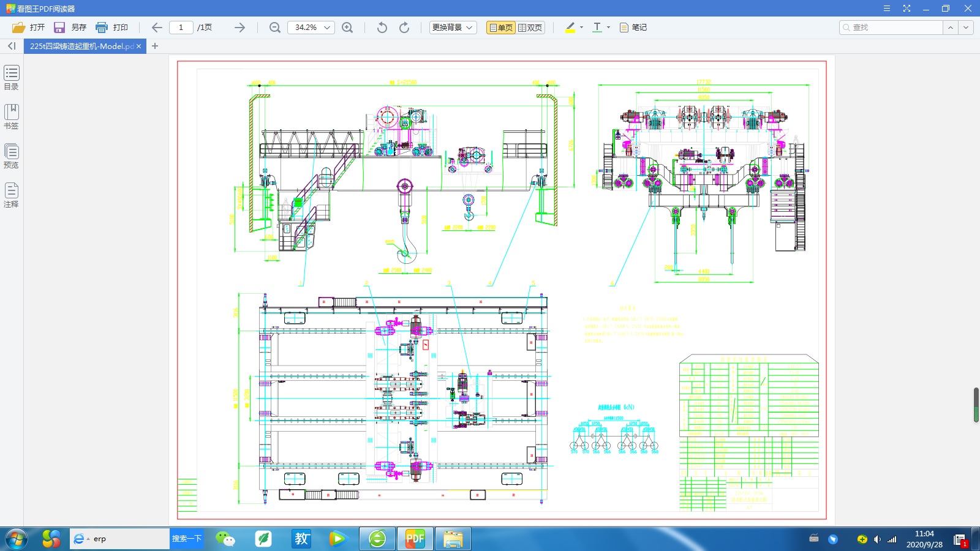The height and width of the screenshot is (551, 980).
Task: Click the Save As floppy disk icon
Action: coord(59,28)
